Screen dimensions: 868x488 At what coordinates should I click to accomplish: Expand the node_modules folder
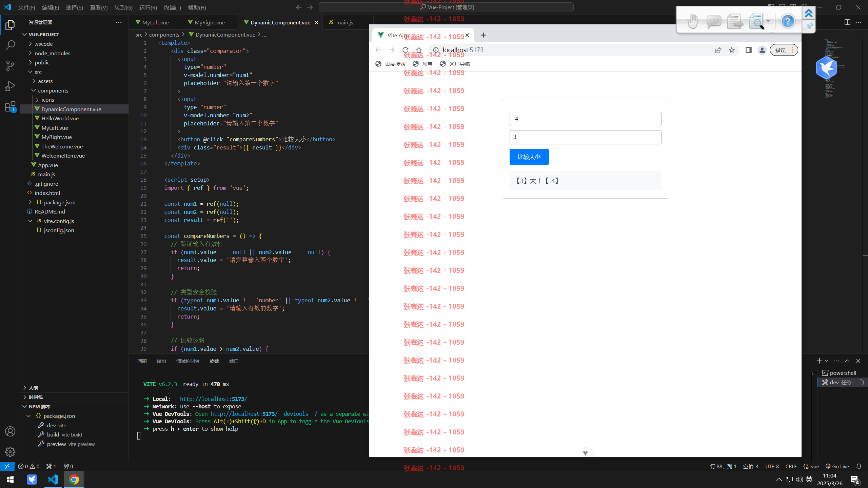click(x=52, y=53)
